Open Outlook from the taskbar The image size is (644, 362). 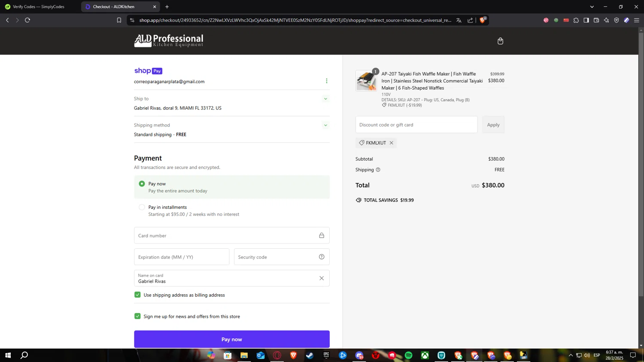[261, 355]
